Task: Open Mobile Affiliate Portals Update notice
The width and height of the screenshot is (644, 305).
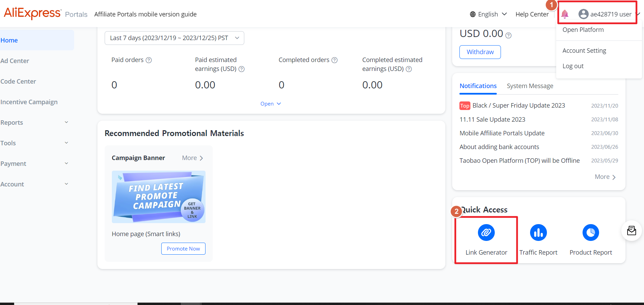Action: pos(502,133)
